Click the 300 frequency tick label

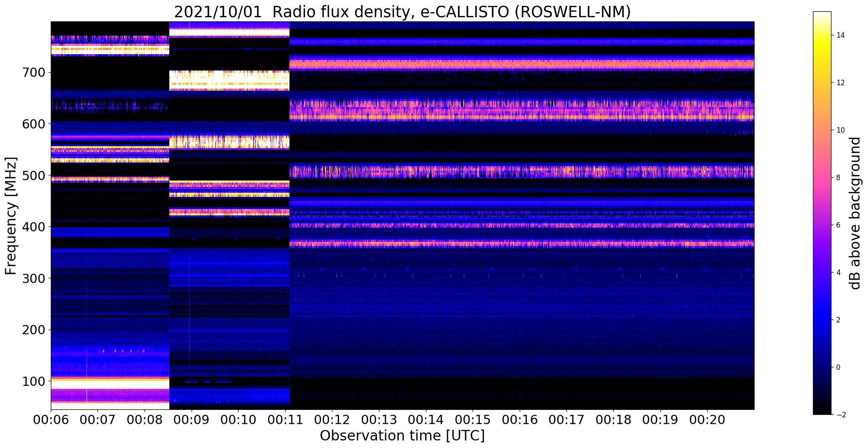[33, 278]
